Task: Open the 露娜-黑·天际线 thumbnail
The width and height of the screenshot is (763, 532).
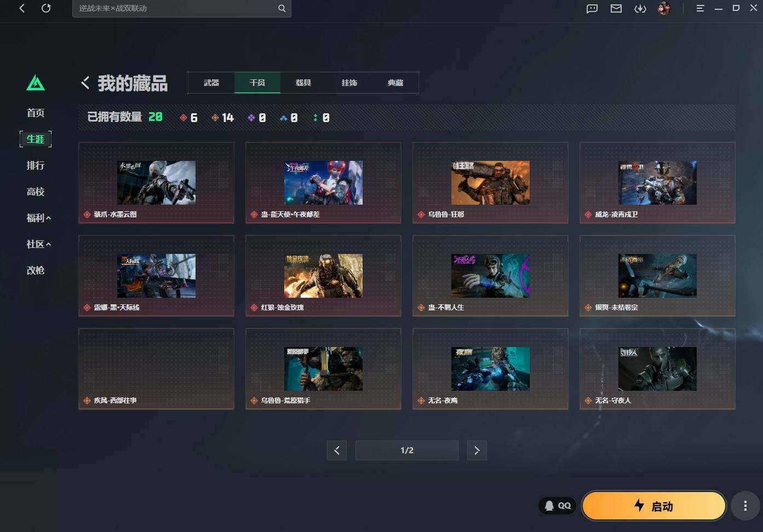Action: pyautogui.click(x=156, y=276)
